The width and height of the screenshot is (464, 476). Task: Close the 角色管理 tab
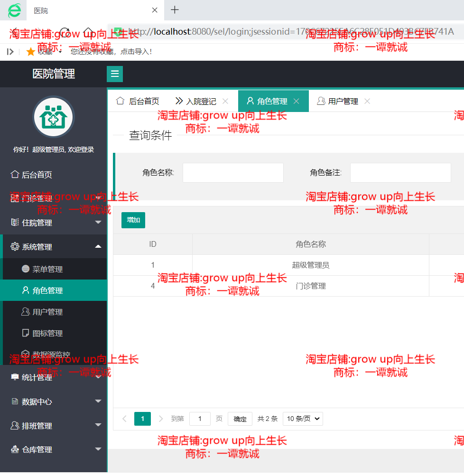tap(296, 101)
